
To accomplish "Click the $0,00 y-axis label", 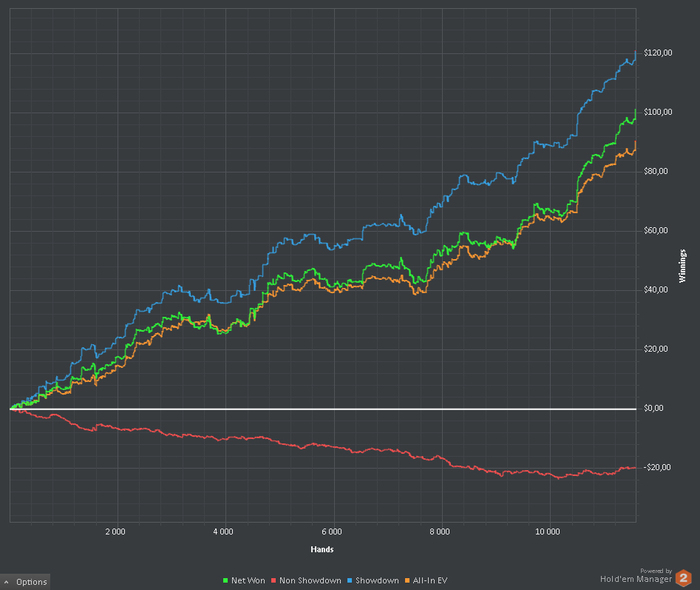I will 654,408.
